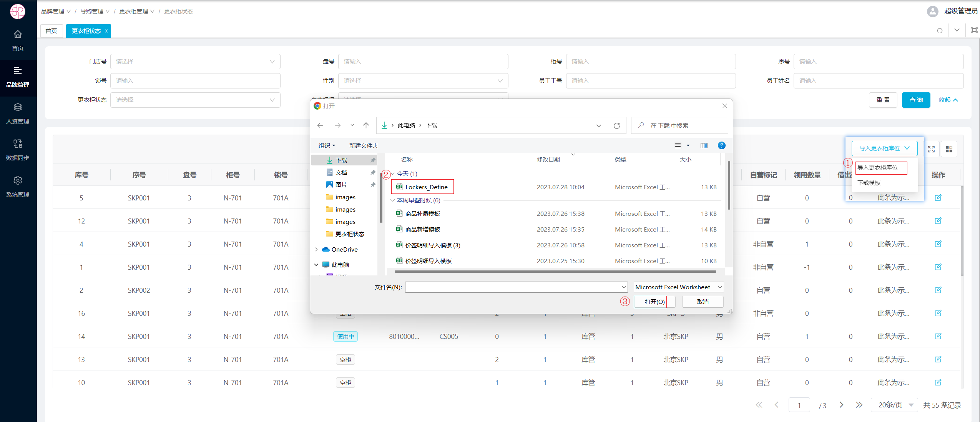Image resolution: width=980 pixels, height=422 pixels.
Task: Edit the row with 库号 5
Action: [938, 198]
